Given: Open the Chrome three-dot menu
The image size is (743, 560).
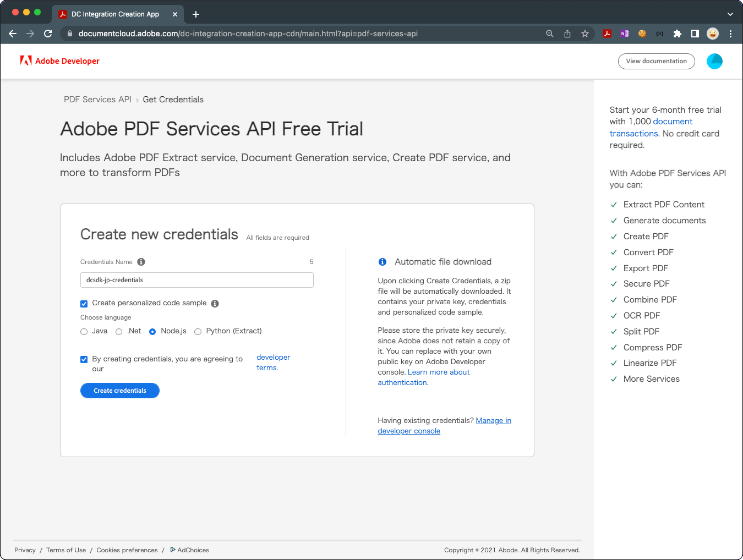Looking at the screenshot, I should [731, 34].
